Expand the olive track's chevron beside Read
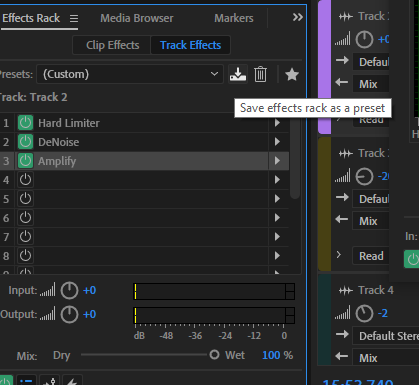 (339, 255)
